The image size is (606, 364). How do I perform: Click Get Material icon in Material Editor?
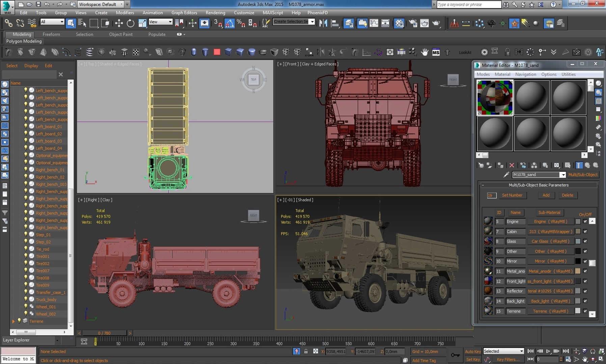point(481,165)
